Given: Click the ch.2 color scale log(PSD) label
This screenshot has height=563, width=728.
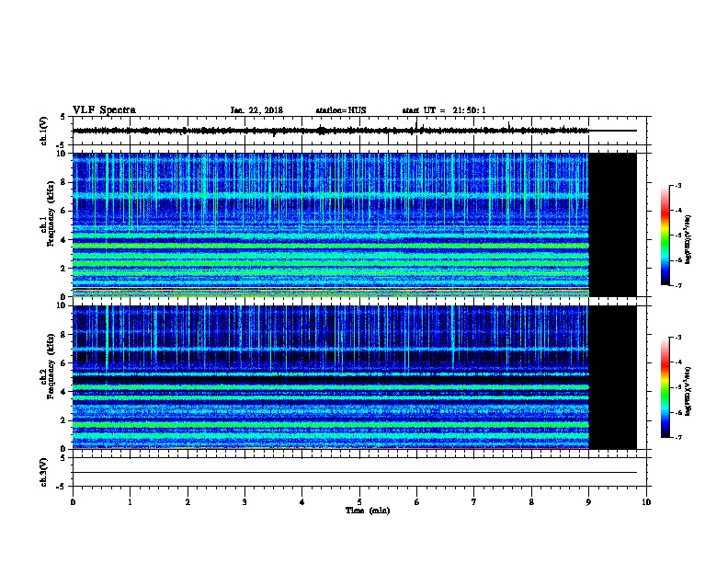Looking at the screenshot, I should (x=688, y=391).
